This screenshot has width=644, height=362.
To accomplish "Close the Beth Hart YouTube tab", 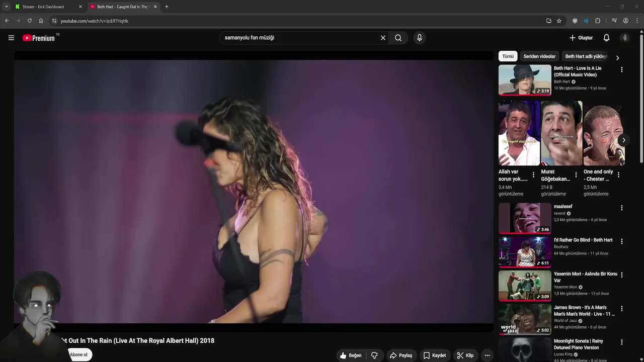I will pos(155,7).
